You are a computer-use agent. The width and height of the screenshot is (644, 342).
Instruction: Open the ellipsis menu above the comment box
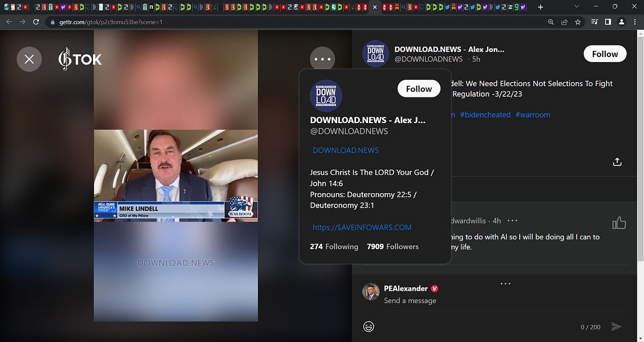point(505,282)
